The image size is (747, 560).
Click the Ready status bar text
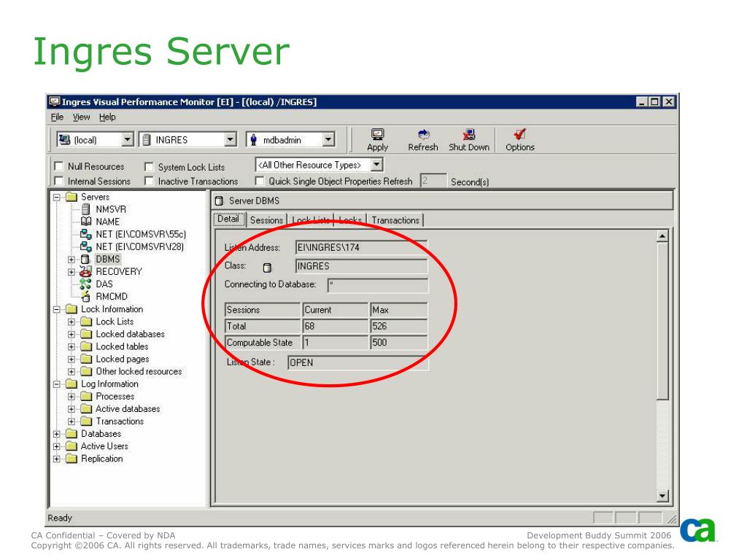point(60,518)
